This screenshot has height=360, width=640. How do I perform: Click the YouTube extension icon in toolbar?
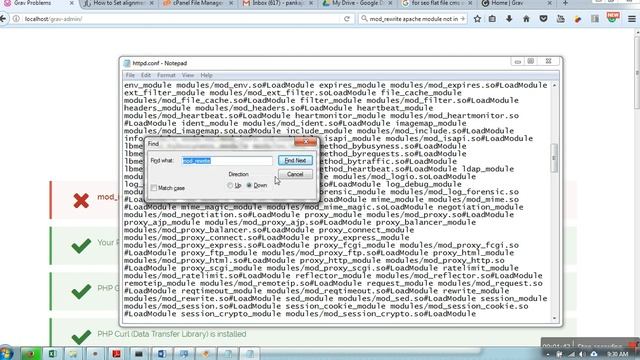click(560, 19)
